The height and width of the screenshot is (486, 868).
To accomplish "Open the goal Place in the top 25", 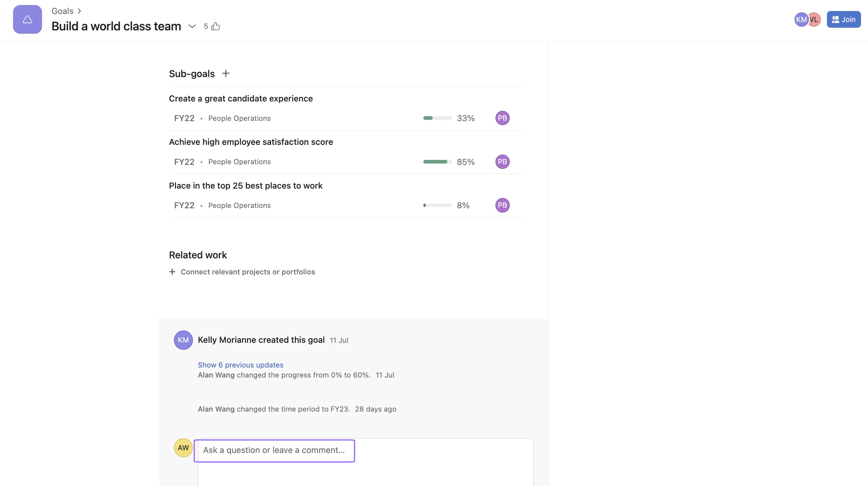I will click(245, 186).
